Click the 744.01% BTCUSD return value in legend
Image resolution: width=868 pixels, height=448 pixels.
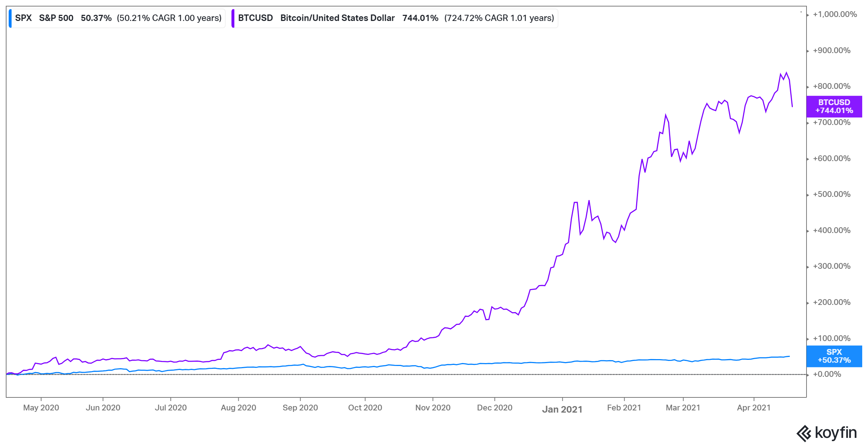tap(420, 18)
